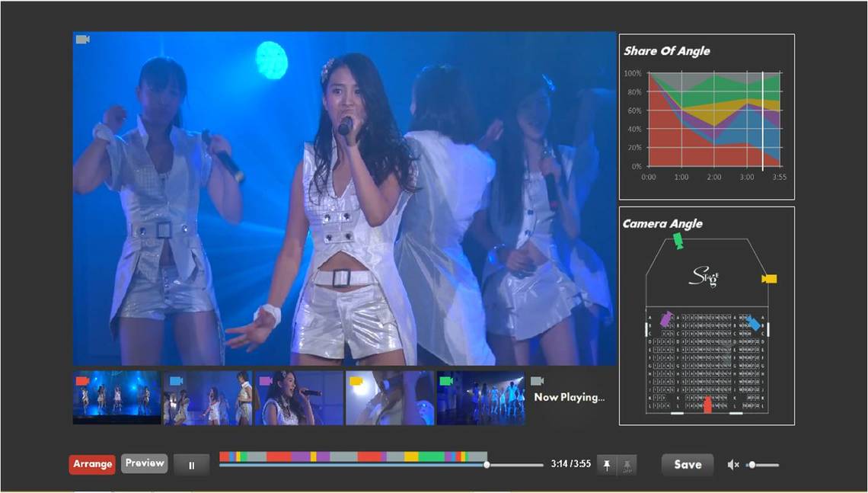Click the greyed-out pin icon

pos(628,465)
